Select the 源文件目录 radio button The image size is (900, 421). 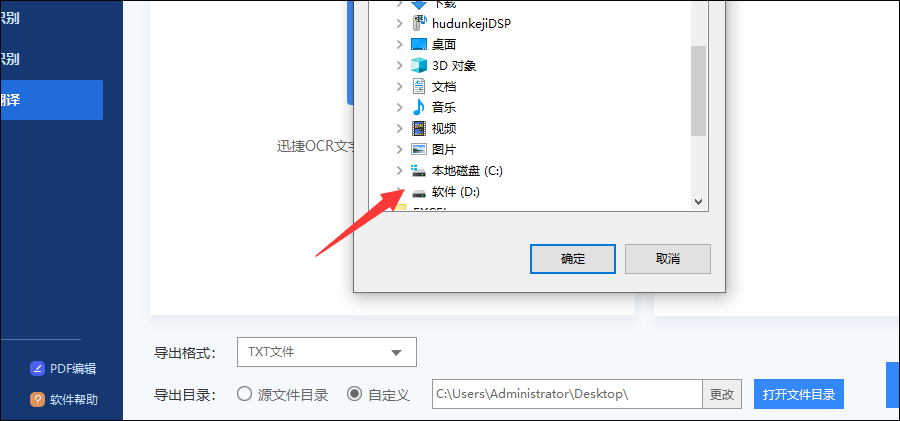tap(245, 394)
